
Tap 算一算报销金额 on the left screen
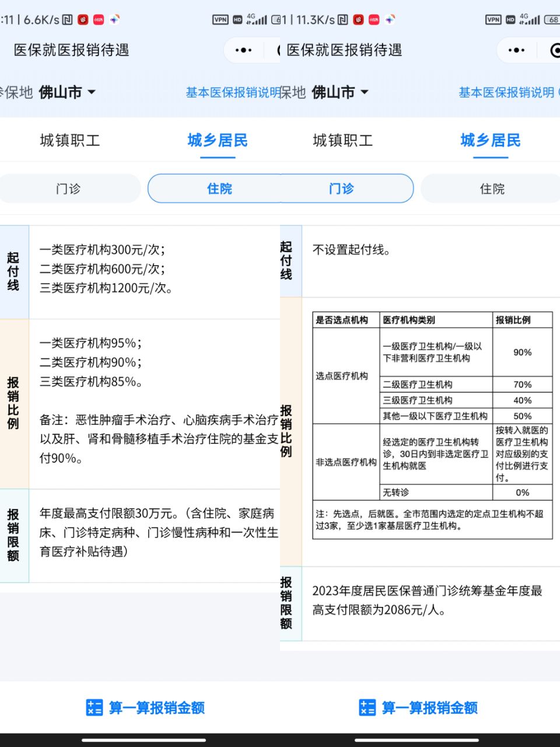tap(156, 707)
